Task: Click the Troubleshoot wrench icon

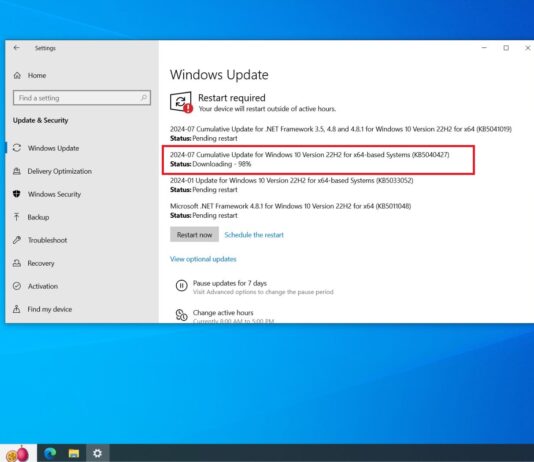Action: pos(17,240)
